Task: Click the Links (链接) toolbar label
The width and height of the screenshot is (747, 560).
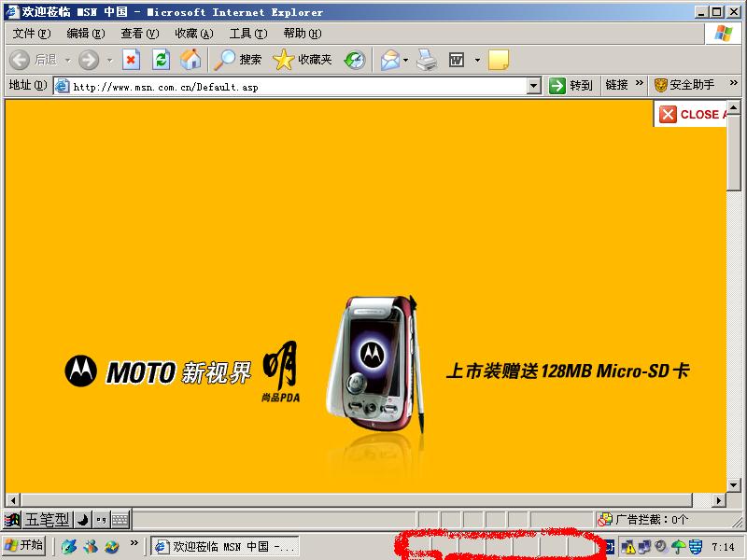Action: (x=616, y=85)
